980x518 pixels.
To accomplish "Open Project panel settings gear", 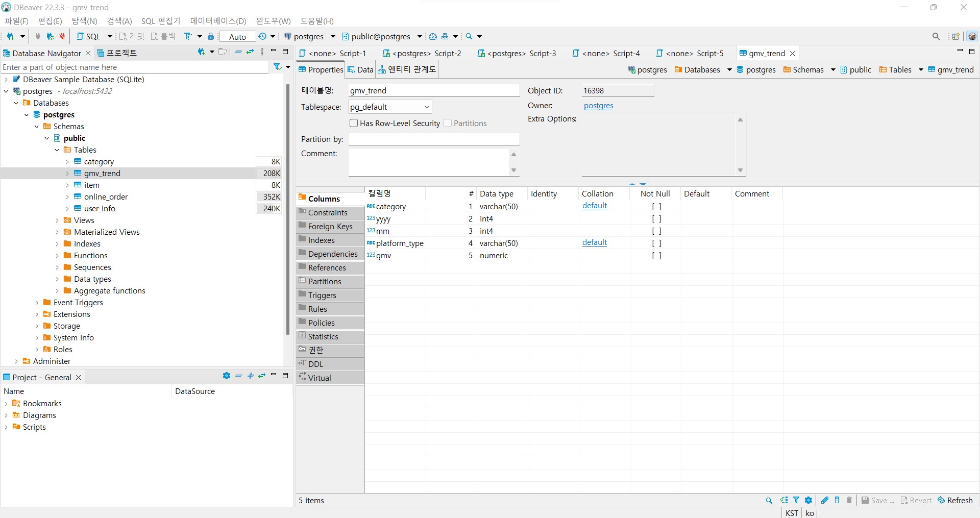I will click(x=227, y=376).
